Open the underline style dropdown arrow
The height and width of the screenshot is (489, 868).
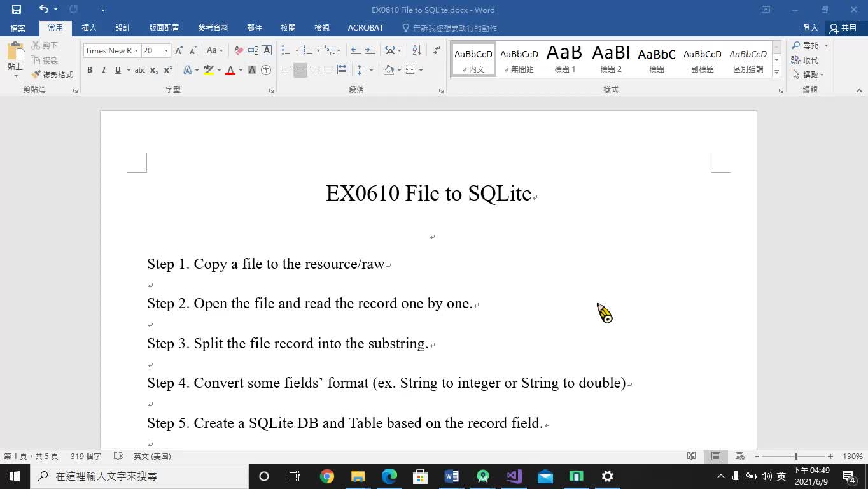tap(129, 70)
